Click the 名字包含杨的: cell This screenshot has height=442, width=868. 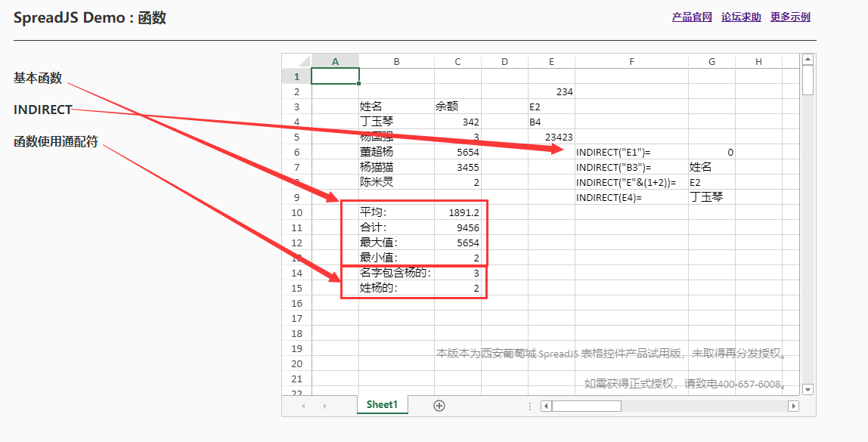tap(396, 273)
